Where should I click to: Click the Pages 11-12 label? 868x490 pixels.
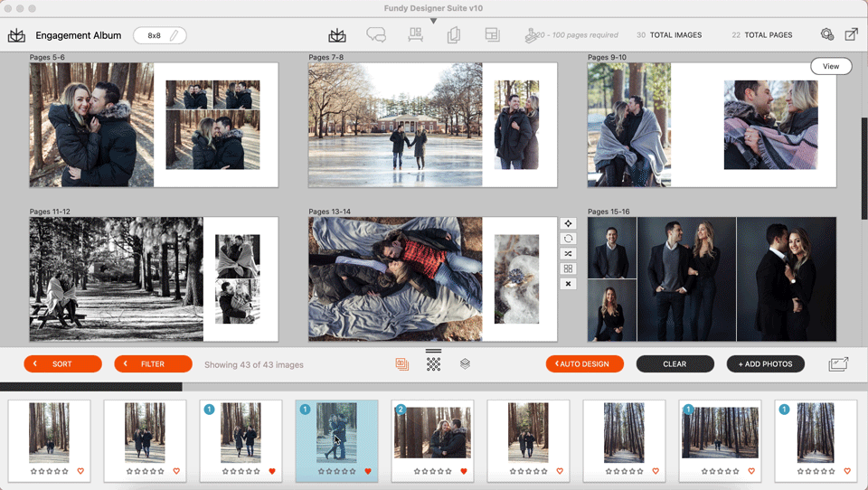pos(50,212)
